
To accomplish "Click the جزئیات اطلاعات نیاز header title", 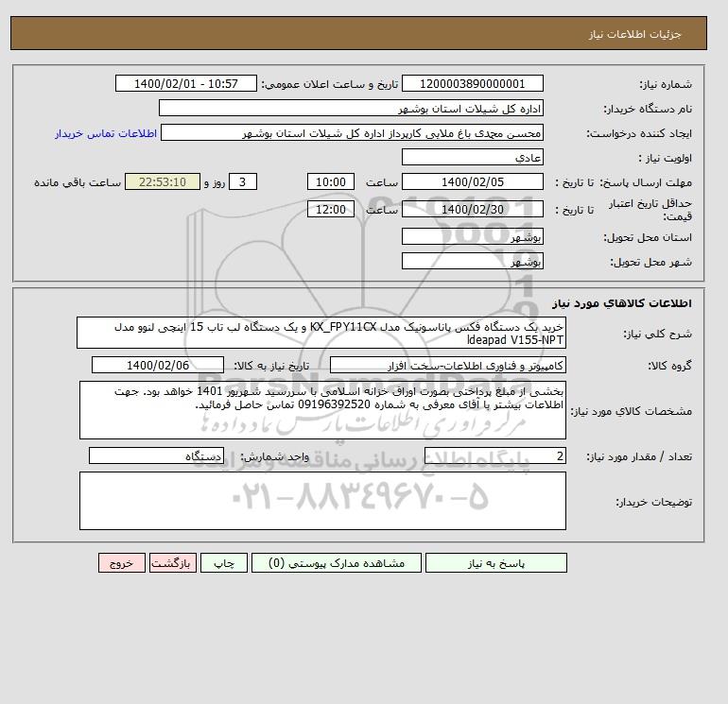I will coord(634,34).
